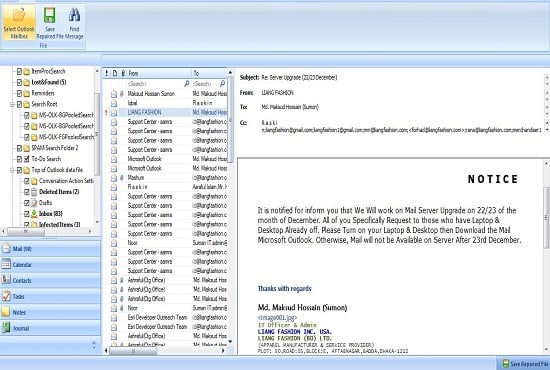Viewport: 550px width, 370px height.
Task: Uncheck the Reminders folder checkbox
Action: (19, 93)
